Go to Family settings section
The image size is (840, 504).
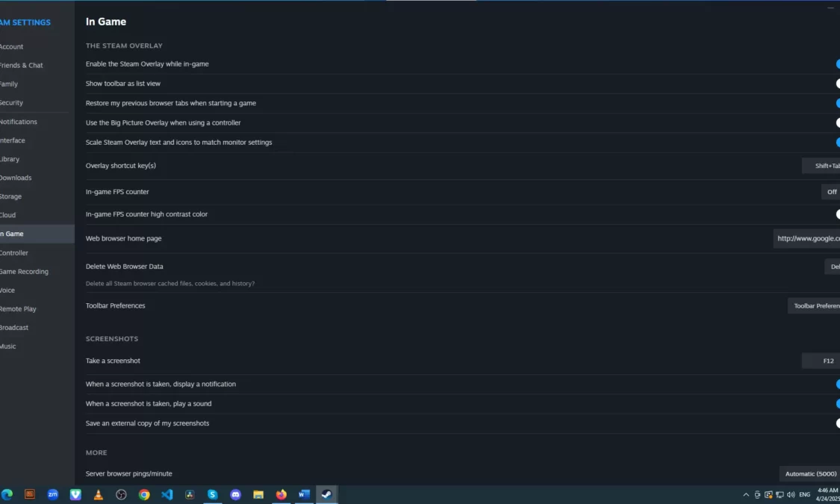point(9,84)
